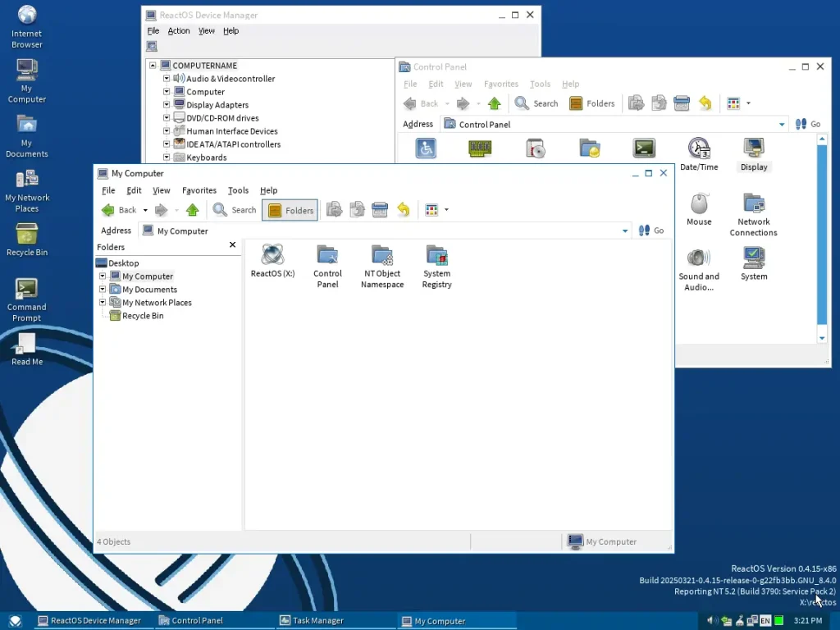Open Accessibility icon in Control Panel
The width and height of the screenshot is (840, 630).
click(x=426, y=148)
